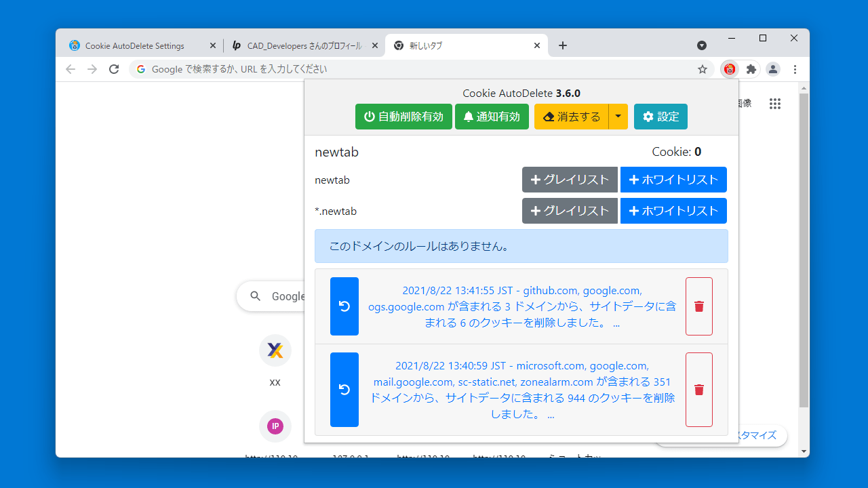Restore cookies from the 13:41:55 cleanup log

344,306
